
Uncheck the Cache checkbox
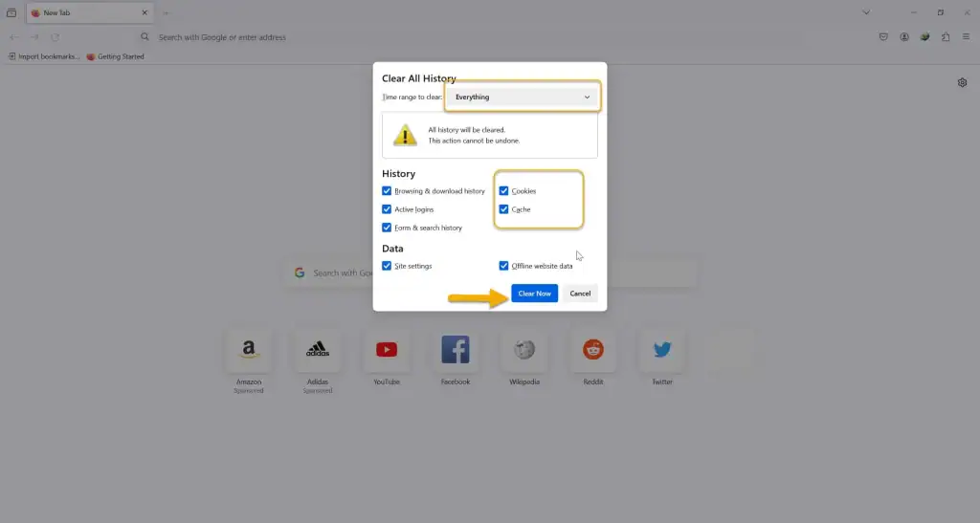(503, 209)
